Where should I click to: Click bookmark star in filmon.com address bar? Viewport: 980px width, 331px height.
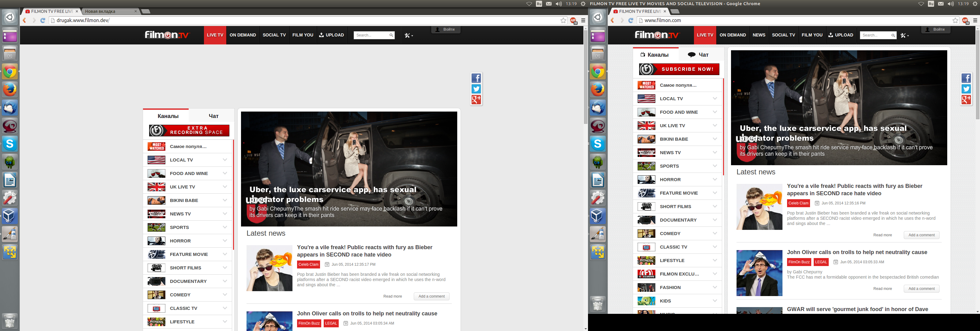pyautogui.click(x=955, y=20)
